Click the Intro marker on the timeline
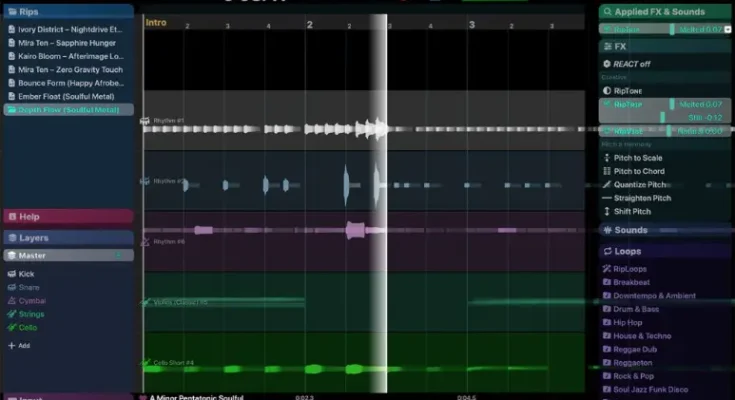The height and width of the screenshot is (400, 735). point(156,22)
